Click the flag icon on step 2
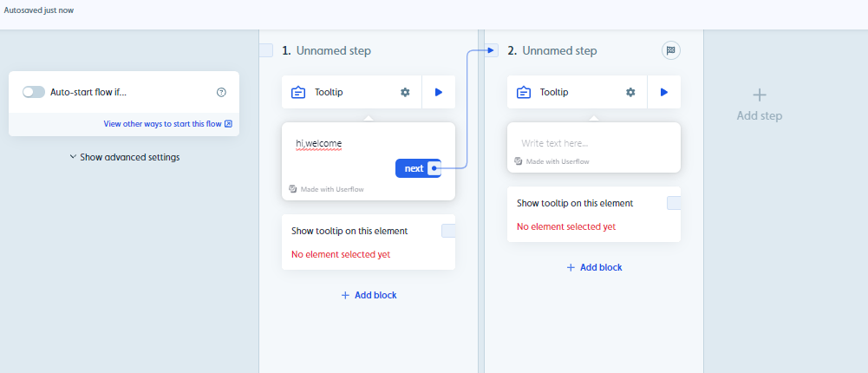 coord(671,51)
